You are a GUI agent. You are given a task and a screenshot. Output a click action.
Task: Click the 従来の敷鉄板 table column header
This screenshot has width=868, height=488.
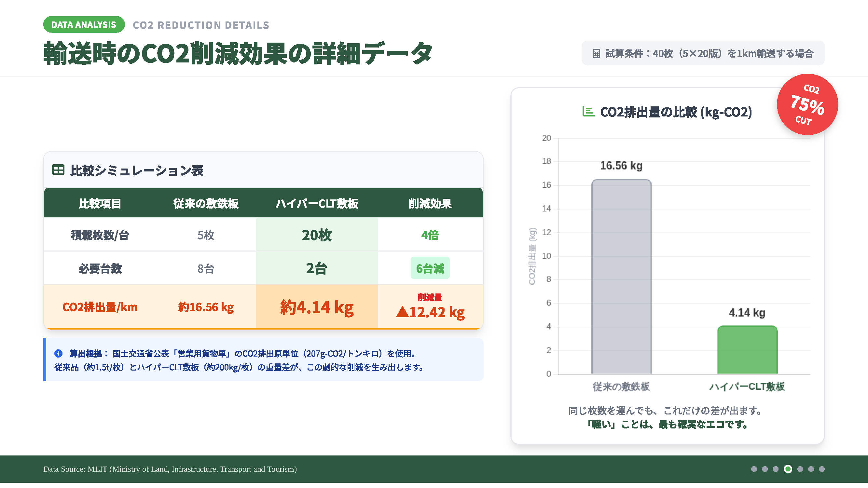(x=206, y=203)
